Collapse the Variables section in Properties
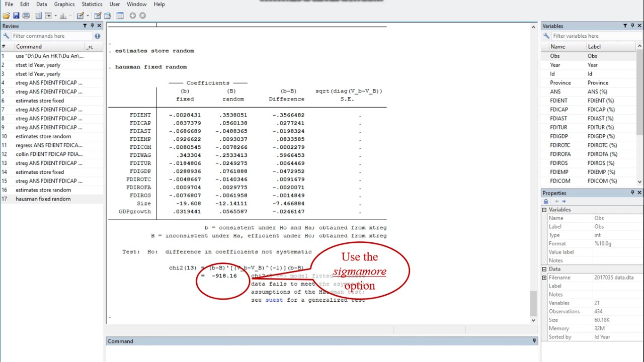 [x=544, y=210]
